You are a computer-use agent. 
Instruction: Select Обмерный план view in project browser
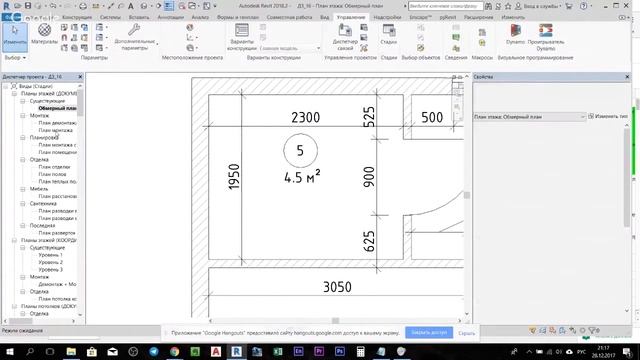pyautogui.click(x=57, y=108)
